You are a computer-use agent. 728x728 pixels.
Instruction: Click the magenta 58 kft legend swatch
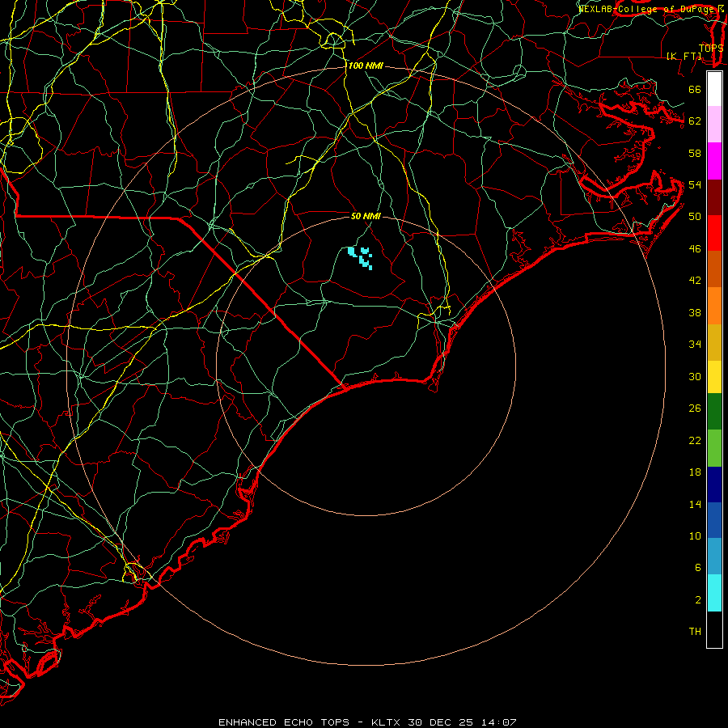click(714, 161)
